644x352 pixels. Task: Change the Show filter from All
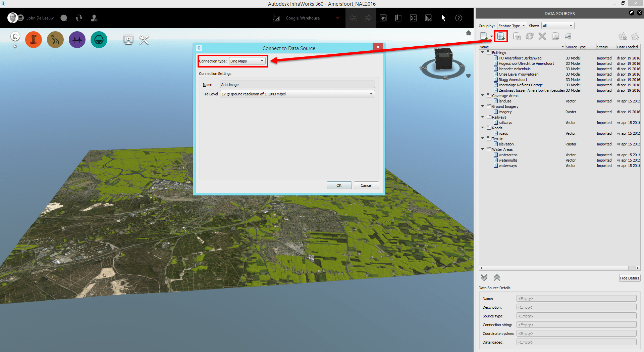point(557,26)
